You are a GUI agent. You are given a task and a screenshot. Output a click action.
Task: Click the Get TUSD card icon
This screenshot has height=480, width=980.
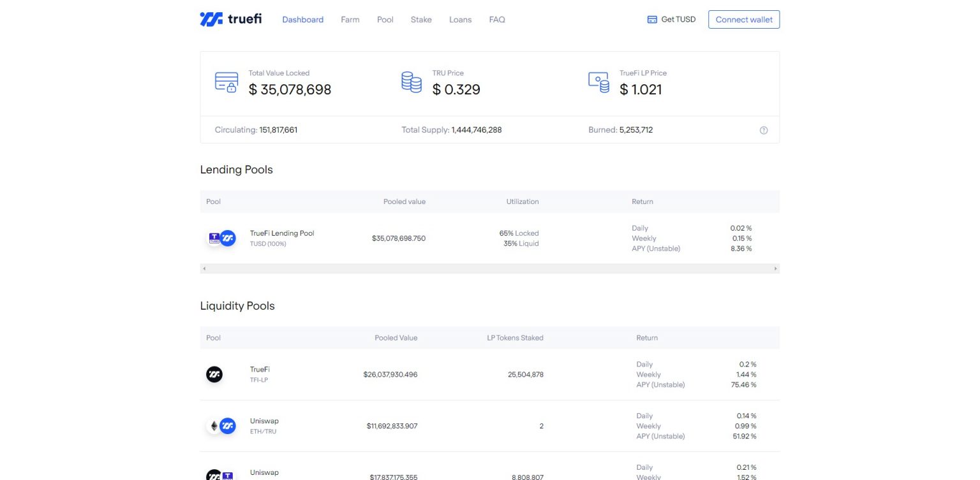(x=652, y=20)
